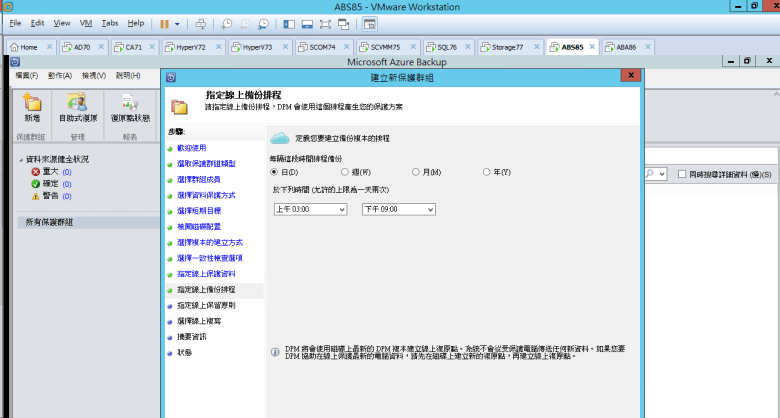Select 所有保護群組 in the left pane
The width and height of the screenshot is (780, 418).
[50, 222]
